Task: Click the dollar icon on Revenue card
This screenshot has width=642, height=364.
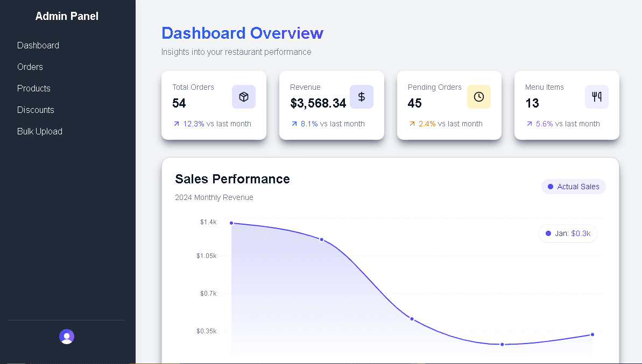Action: coord(361,97)
